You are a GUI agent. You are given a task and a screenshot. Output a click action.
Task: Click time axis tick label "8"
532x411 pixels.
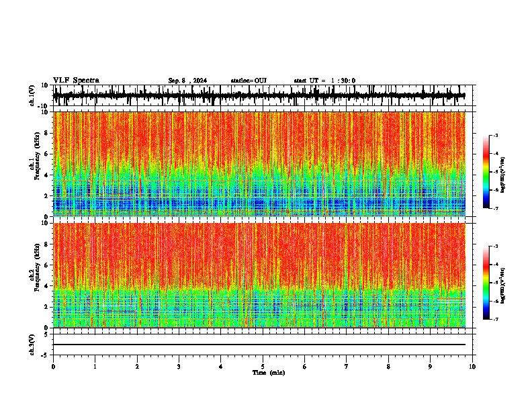(388, 367)
